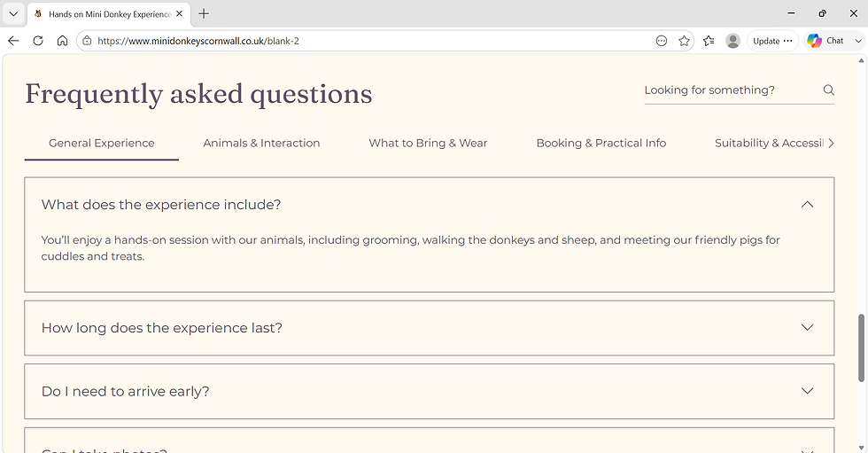Screen dimensions: 868x453
Task: Go to the browser home page
Action: 63,41
